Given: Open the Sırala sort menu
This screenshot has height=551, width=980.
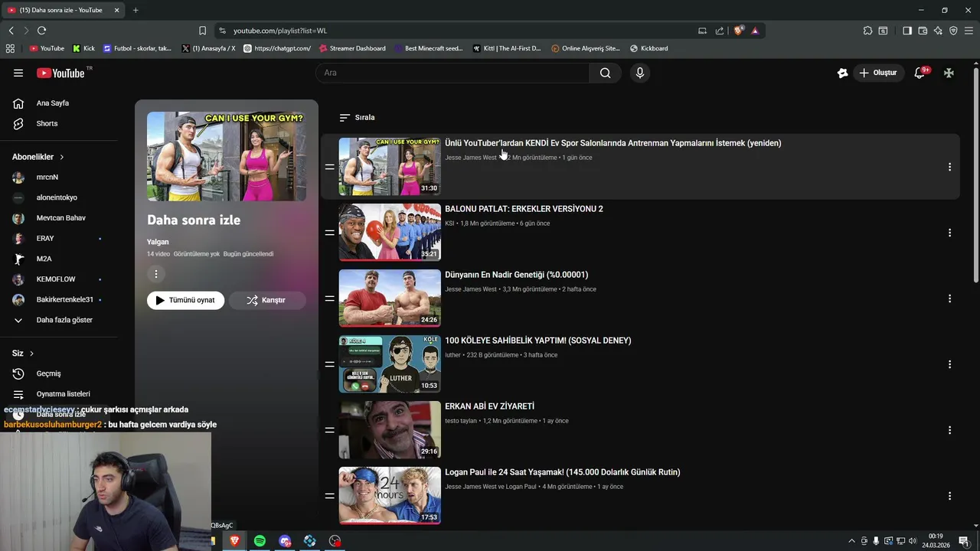Looking at the screenshot, I should click(357, 118).
